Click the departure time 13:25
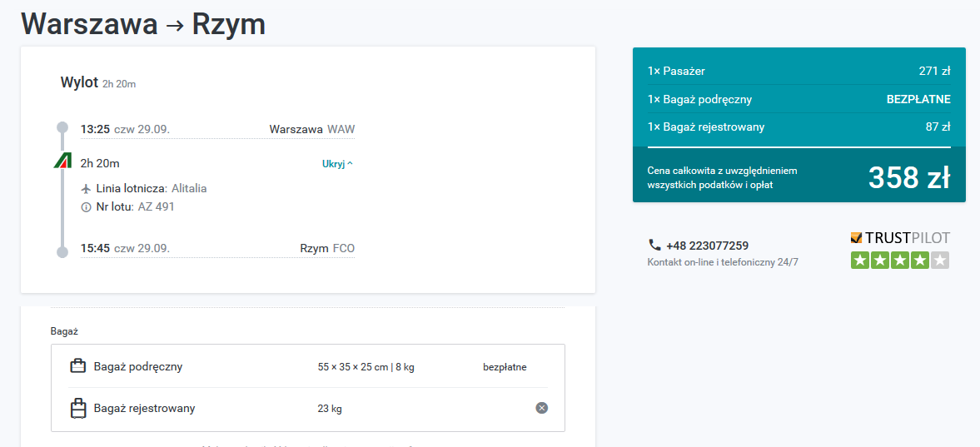 point(95,129)
